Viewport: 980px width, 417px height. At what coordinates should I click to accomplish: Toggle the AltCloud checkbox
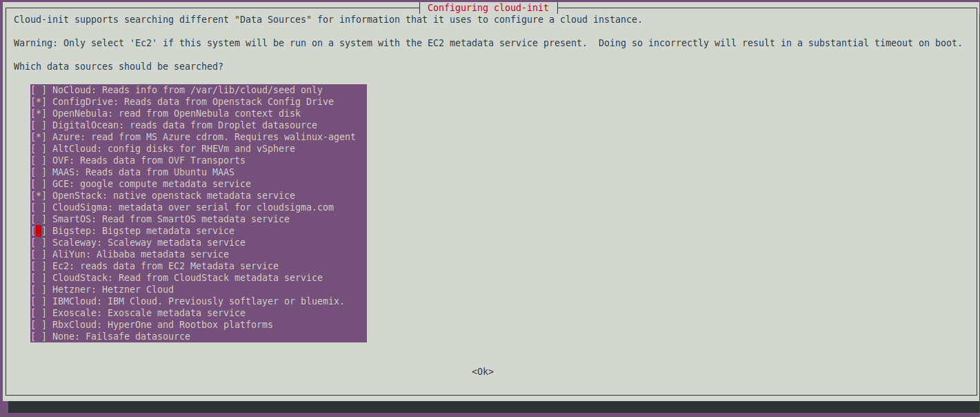point(39,148)
